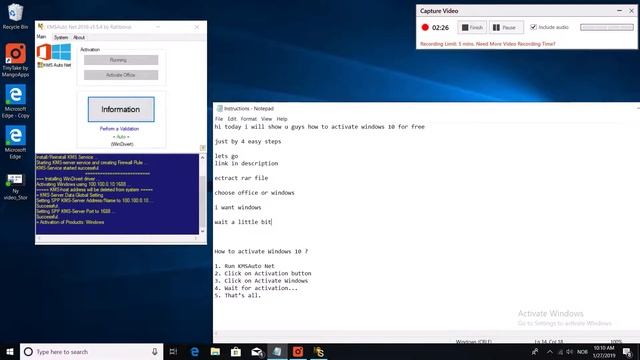Viewport: 640px width, 360px height.
Task: Click the Auto mode link in KMSAuto Net
Action: (x=121, y=137)
